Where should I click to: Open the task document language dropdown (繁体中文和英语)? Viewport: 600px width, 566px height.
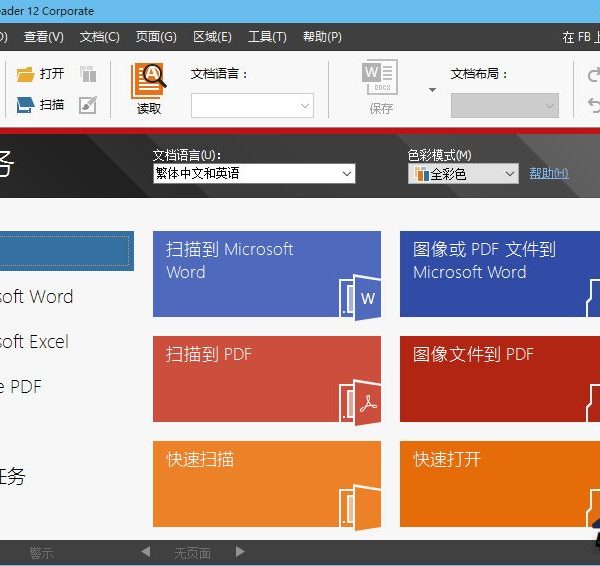coord(253,174)
